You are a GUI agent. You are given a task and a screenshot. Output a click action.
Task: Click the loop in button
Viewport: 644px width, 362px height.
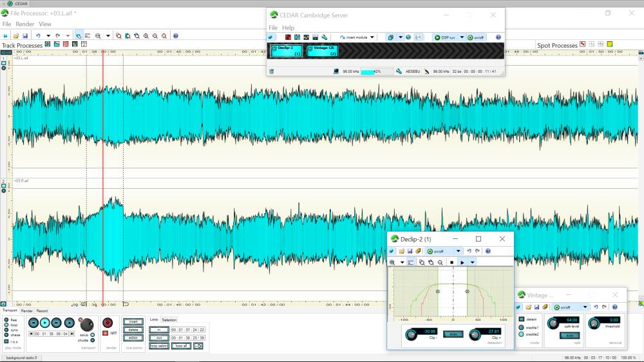click(x=159, y=330)
